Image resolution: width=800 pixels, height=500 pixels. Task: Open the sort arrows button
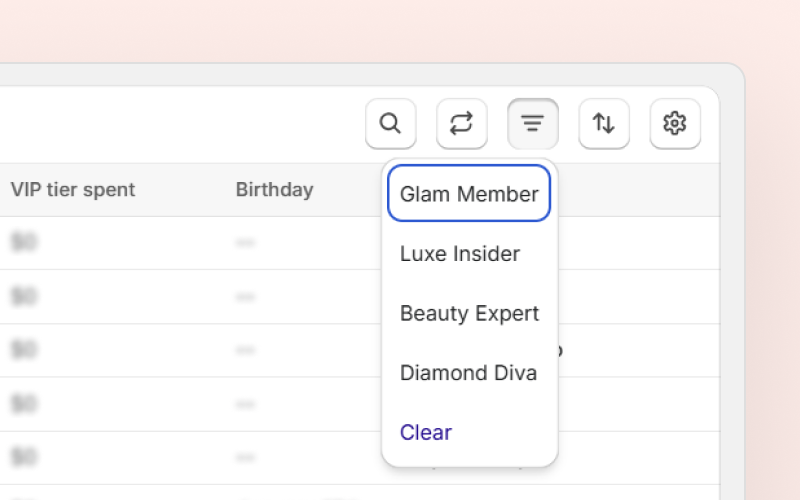click(x=604, y=124)
